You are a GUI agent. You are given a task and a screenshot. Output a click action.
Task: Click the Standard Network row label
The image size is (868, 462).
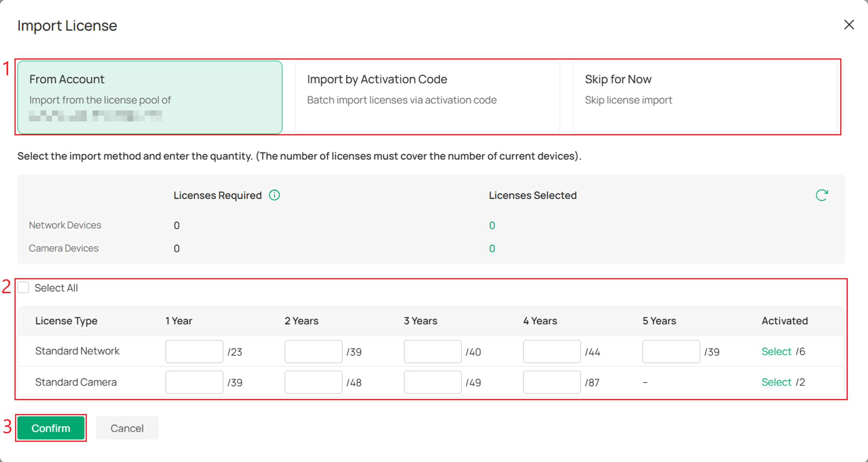[x=77, y=351]
